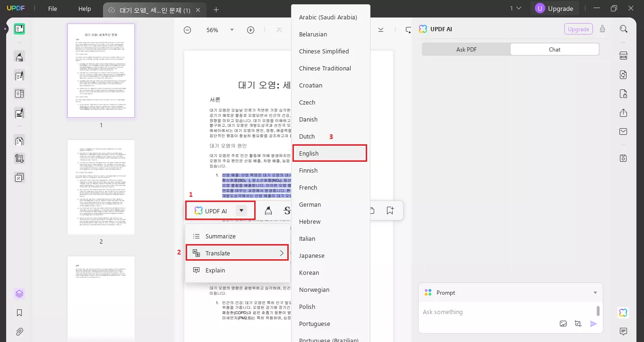644x342 pixels.
Task: Click the Save As icon in the right sidebar
Action: (623, 158)
